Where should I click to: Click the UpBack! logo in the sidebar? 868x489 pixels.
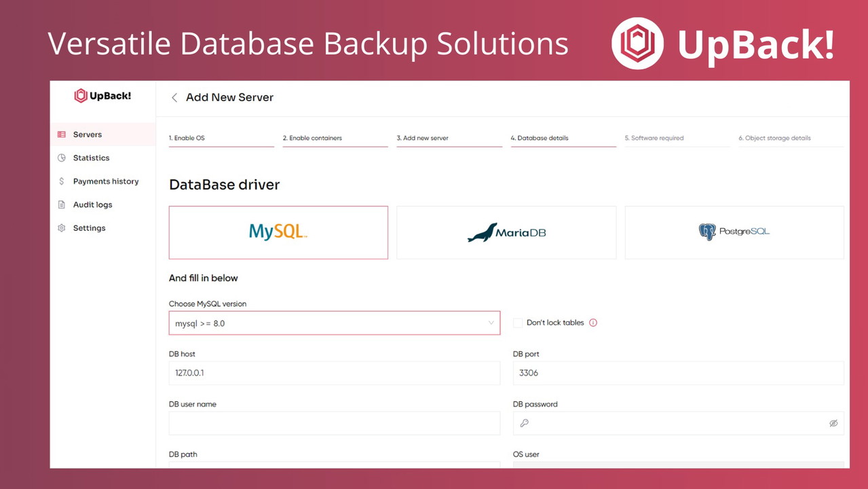(x=102, y=96)
